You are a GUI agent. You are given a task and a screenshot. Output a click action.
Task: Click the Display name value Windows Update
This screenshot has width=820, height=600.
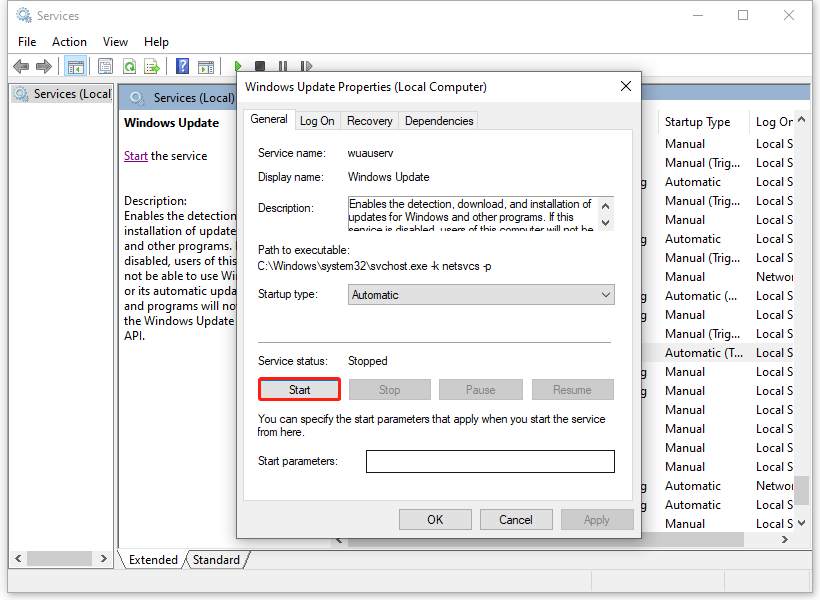click(389, 177)
